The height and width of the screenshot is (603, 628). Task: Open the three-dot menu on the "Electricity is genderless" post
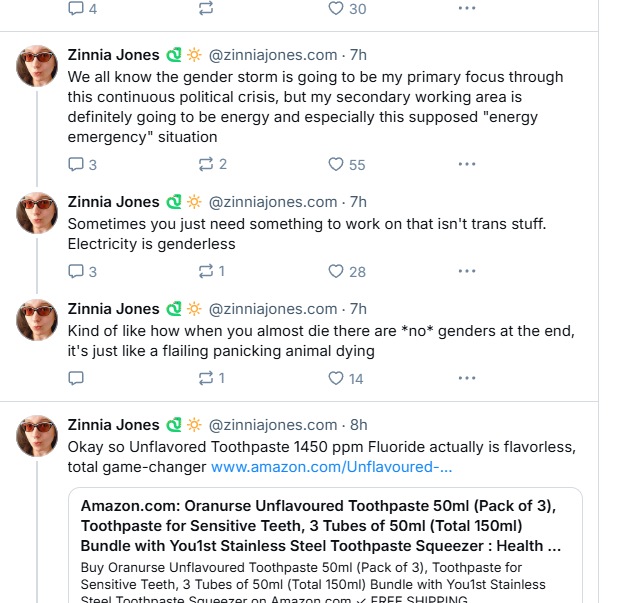[467, 271]
